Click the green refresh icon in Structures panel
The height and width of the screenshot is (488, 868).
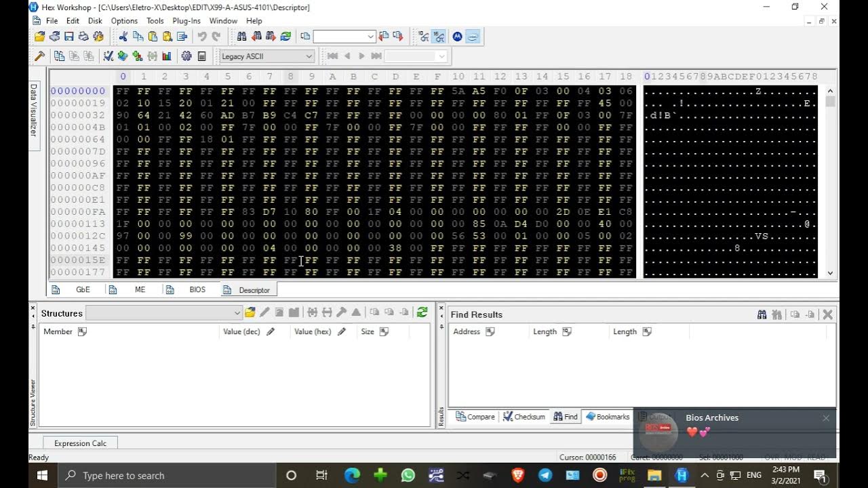[x=422, y=312]
